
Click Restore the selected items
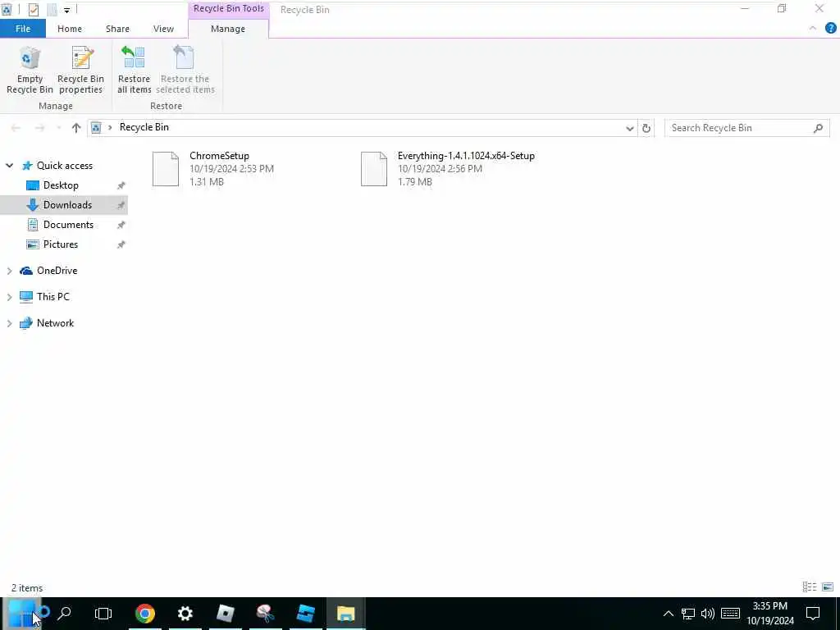[185, 71]
